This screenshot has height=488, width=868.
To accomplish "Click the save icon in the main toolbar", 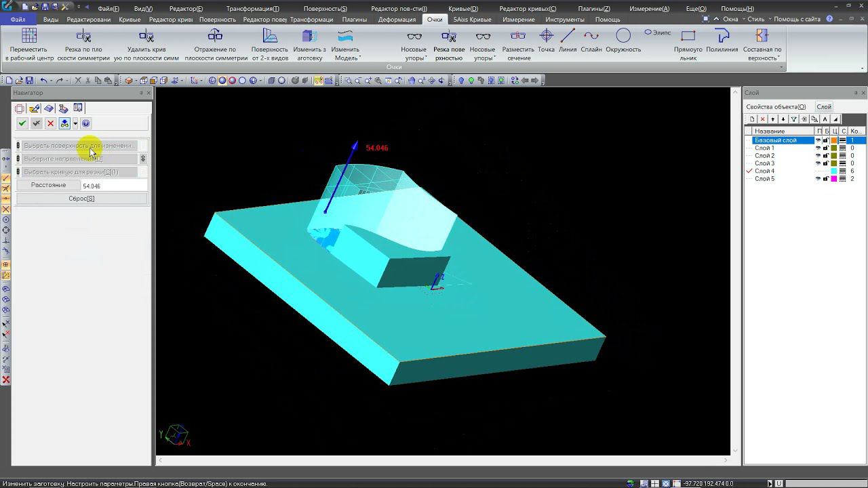I will pos(30,81).
